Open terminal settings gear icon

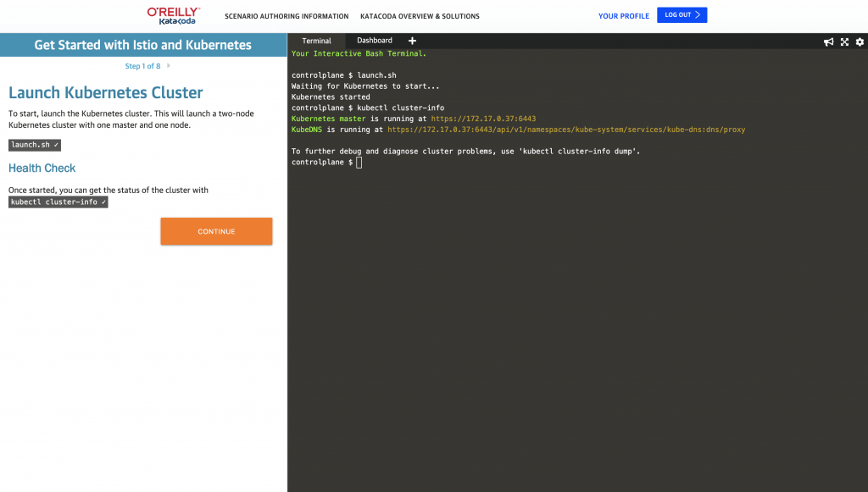tap(860, 42)
